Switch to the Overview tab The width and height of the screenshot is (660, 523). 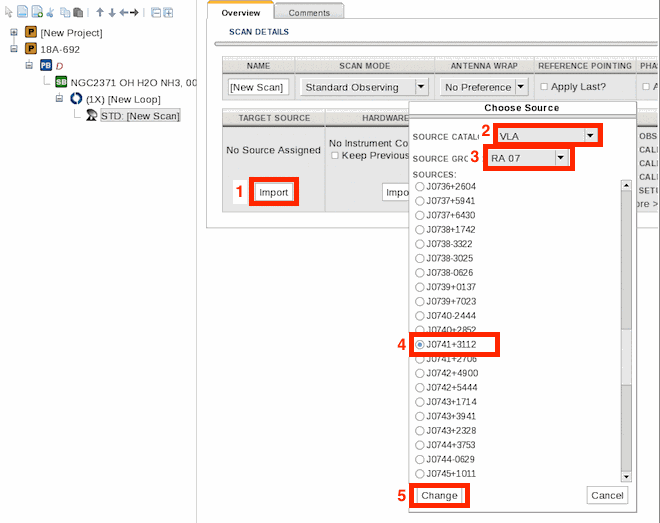240,13
